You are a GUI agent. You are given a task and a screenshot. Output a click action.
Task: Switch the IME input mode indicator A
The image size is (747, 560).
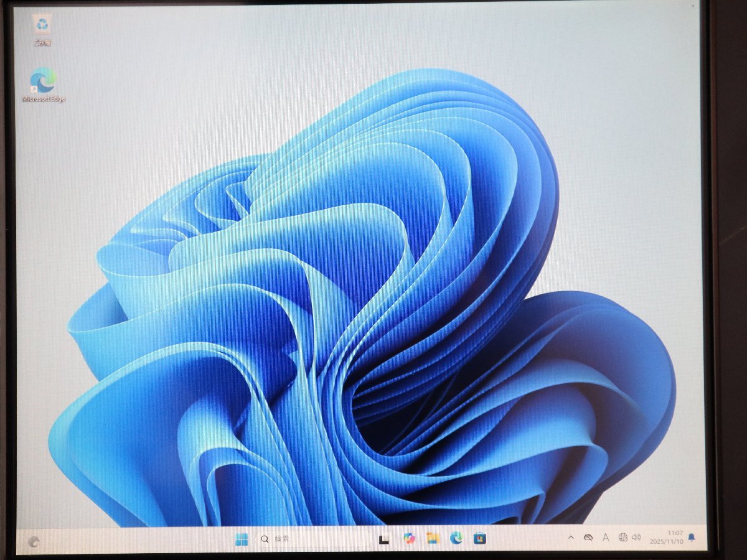pos(605,538)
